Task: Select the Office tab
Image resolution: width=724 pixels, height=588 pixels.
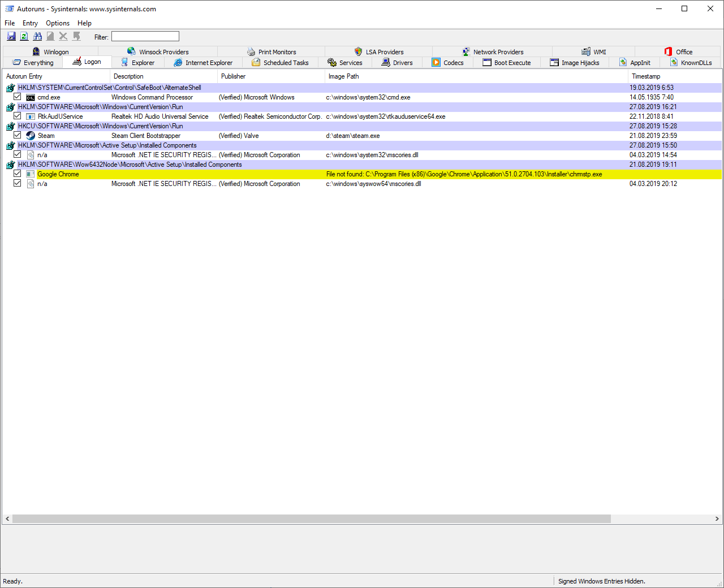Action: 678,52
